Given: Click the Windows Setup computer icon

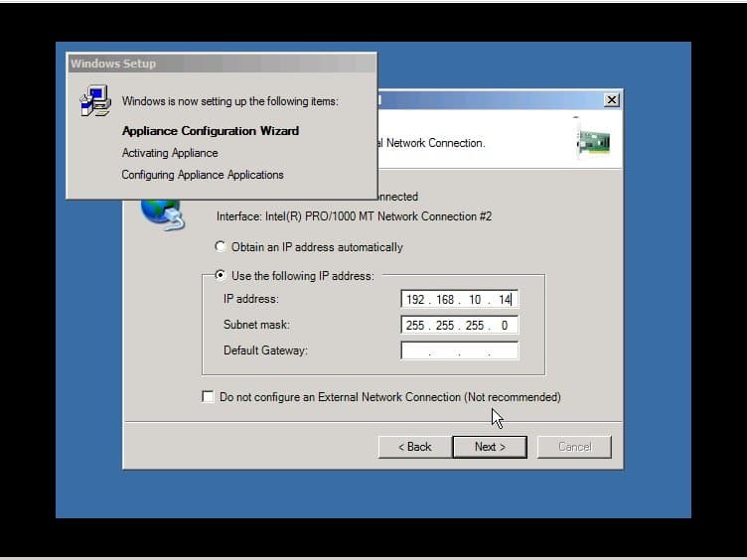Looking at the screenshot, I should (x=95, y=100).
